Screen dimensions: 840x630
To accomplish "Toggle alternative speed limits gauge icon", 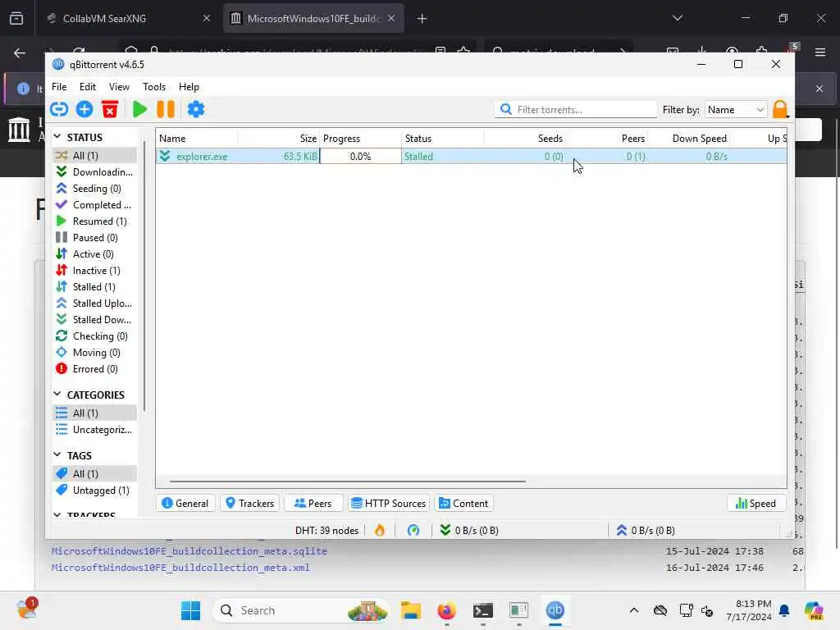I will (413, 531).
